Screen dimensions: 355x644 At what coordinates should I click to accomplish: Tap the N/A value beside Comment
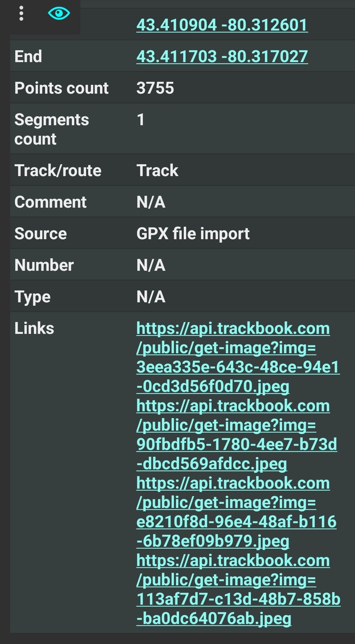(x=151, y=202)
